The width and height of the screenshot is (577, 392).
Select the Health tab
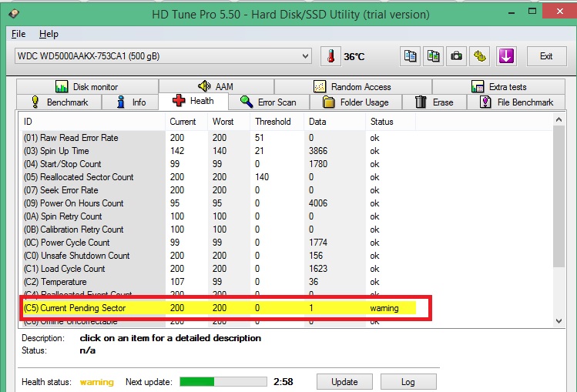pos(193,101)
